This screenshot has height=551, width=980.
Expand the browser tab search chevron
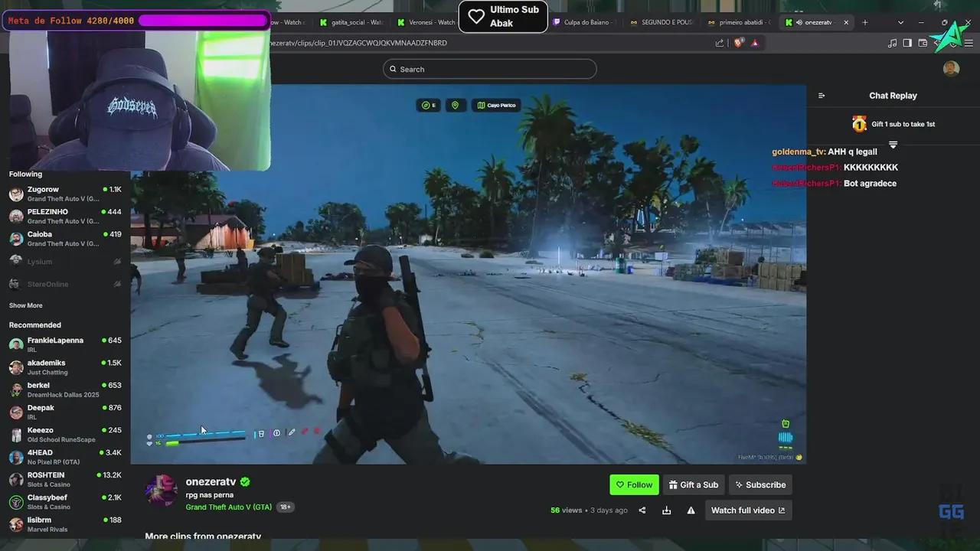click(x=900, y=22)
